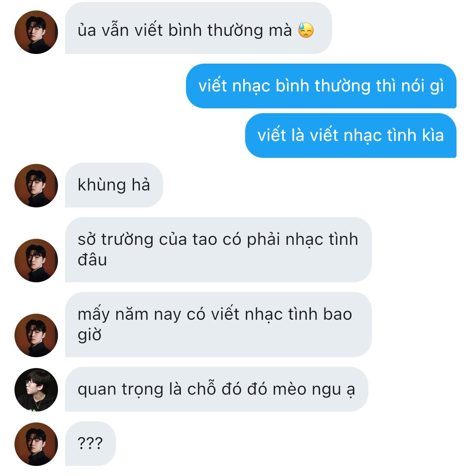Image resolution: width=471 pixels, height=476 pixels.
Task: Open profile picture of person wearing glasses
Action: point(36,390)
